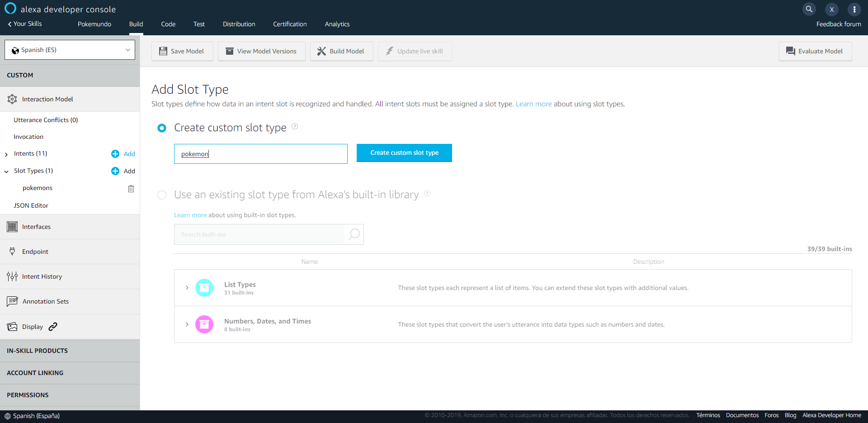Click the CUSTOM section header

click(x=70, y=75)
